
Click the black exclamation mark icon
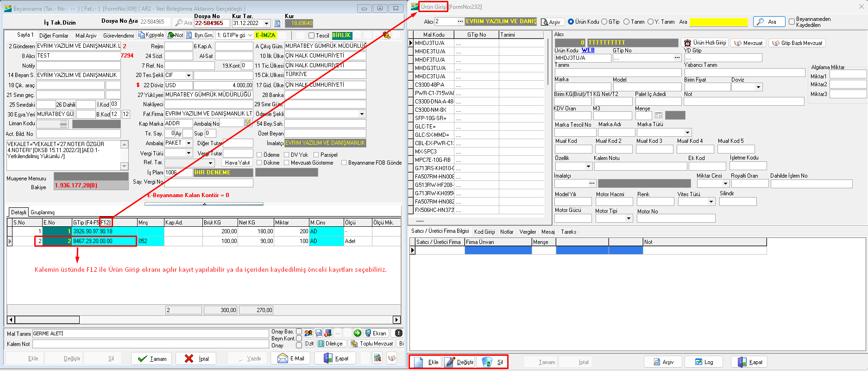click(398, 333)
